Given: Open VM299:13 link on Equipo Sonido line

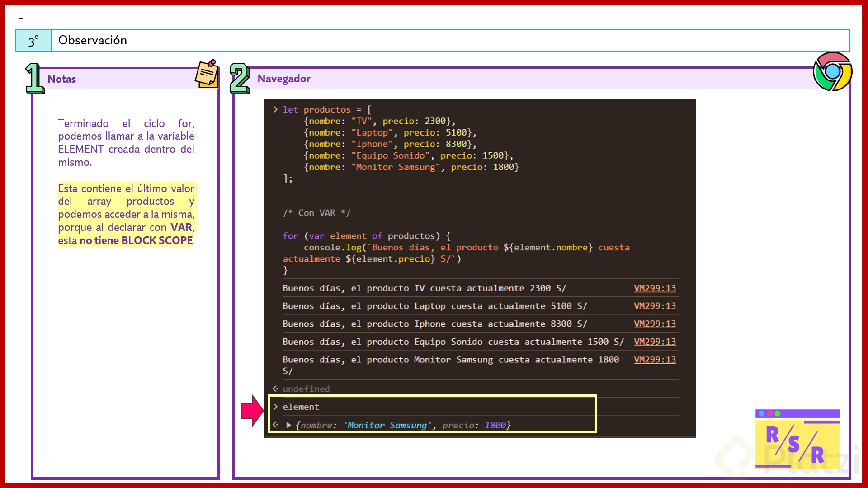Looking at the screenshot, I should pos(655,342).
